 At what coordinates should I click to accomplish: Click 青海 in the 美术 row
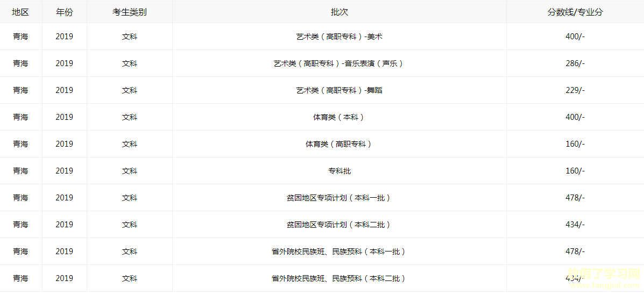[20, 37]
